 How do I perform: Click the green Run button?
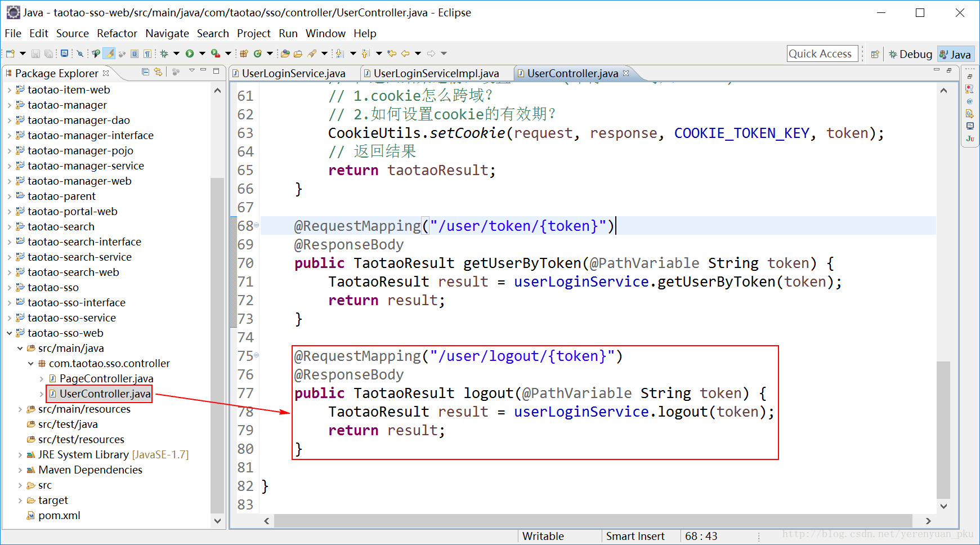point(190,53)
